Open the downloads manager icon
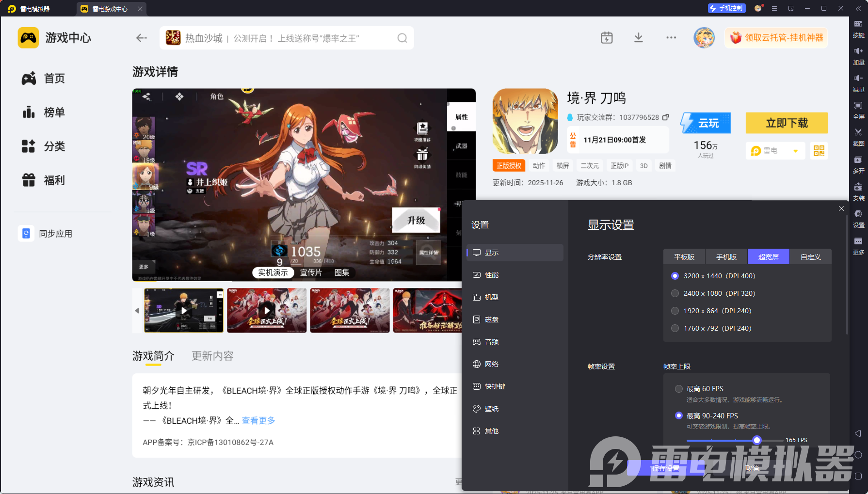 pyautogui.click(x=639, y=38)
